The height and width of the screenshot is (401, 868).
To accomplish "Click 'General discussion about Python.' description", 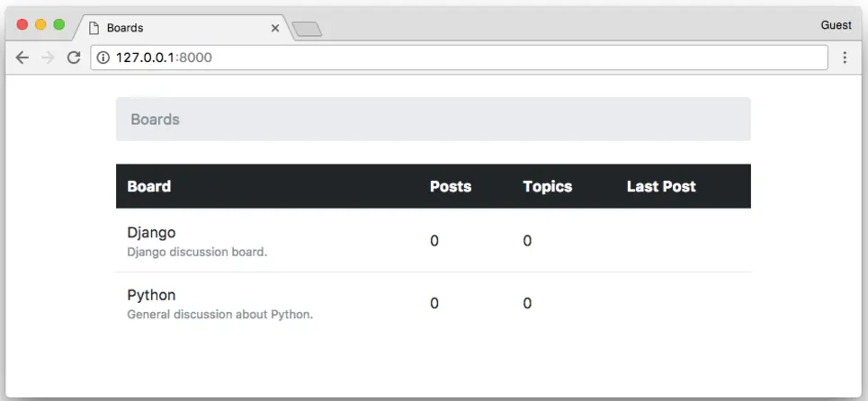I will pyautogui.click(x=220, y=315).
